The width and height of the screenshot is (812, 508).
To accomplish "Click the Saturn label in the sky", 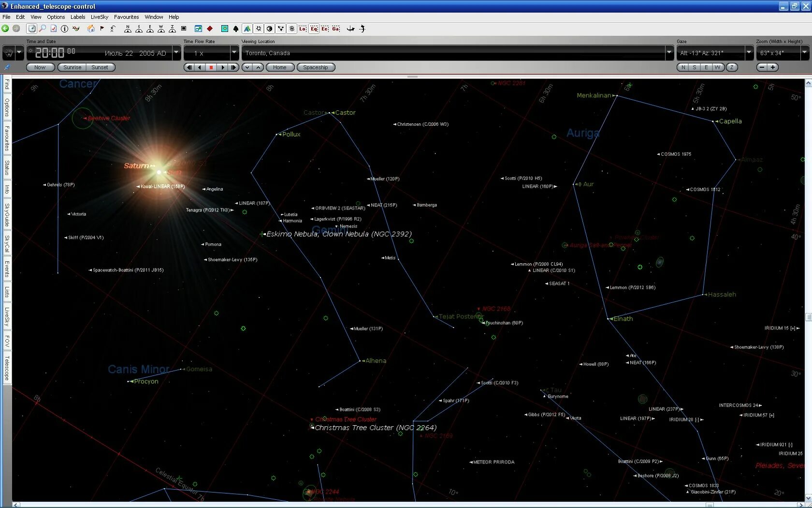I will (137, 165).
